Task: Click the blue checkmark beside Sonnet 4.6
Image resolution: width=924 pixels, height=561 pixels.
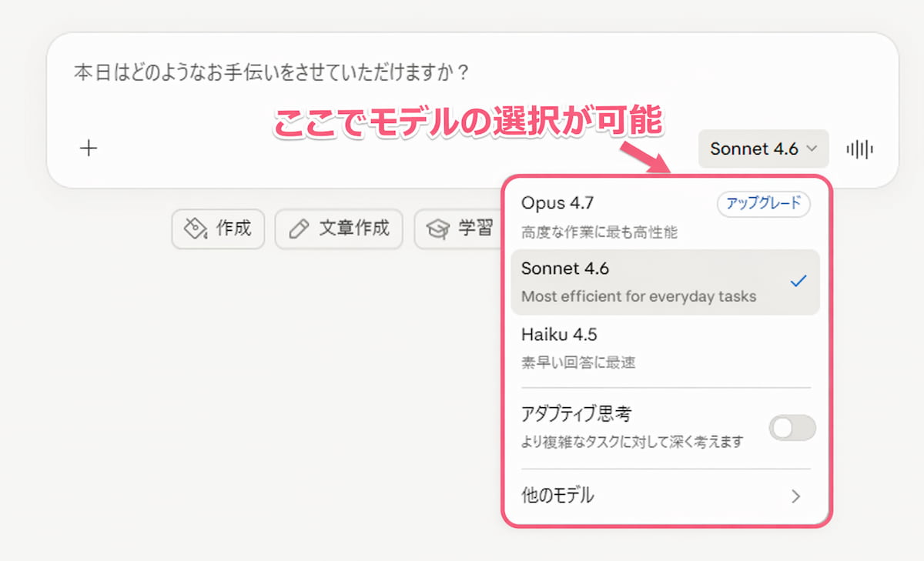Action: click(799, 280)
